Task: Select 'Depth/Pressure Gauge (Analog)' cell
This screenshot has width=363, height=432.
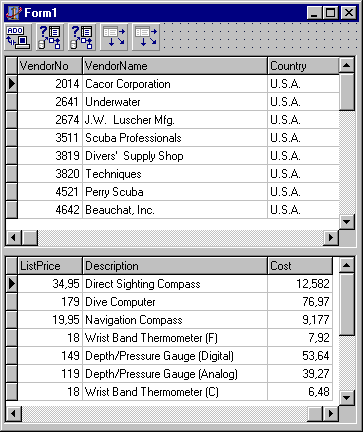Action: (x=175, y=374)
